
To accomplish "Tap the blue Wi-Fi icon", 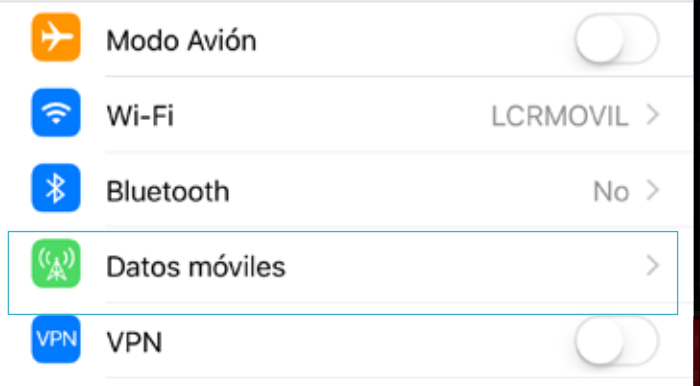I will 56,112.
